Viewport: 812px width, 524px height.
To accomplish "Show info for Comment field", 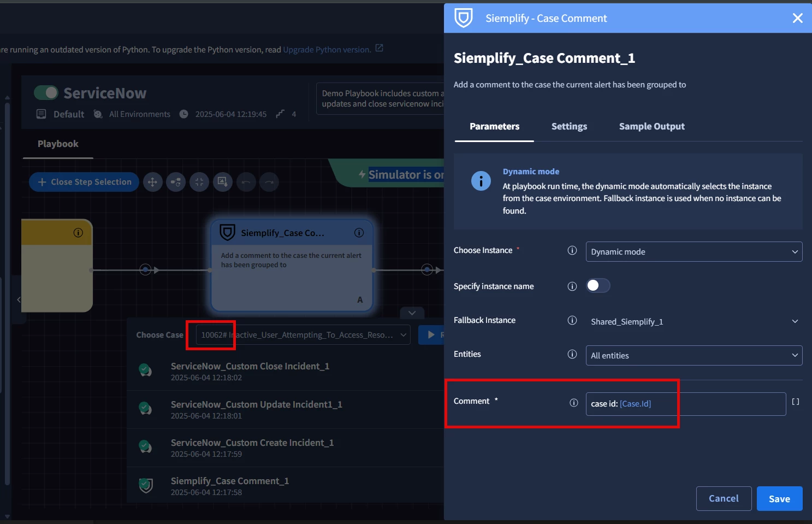I will pyautogui.click(x=574, y=403).
